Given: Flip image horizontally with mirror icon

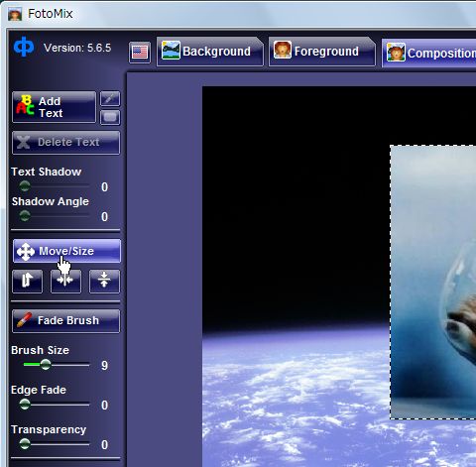Looking at the screenshot, I should coord(65,281).
